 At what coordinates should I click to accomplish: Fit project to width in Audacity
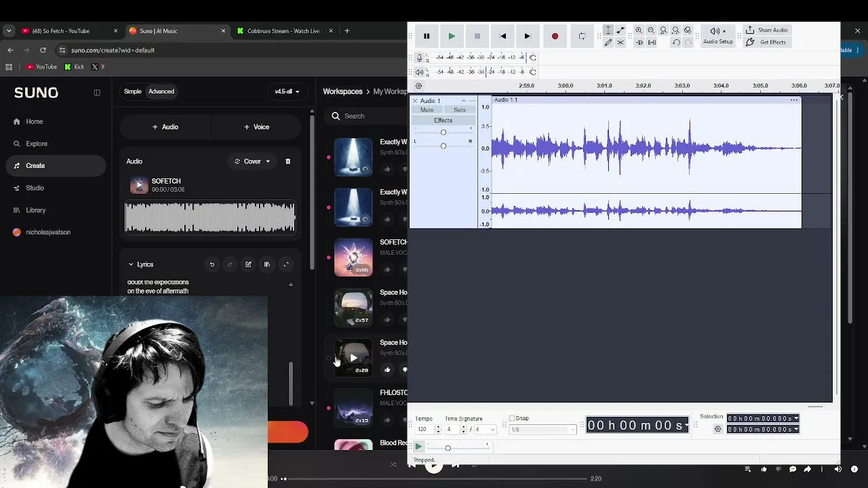(x=675, y=30)
